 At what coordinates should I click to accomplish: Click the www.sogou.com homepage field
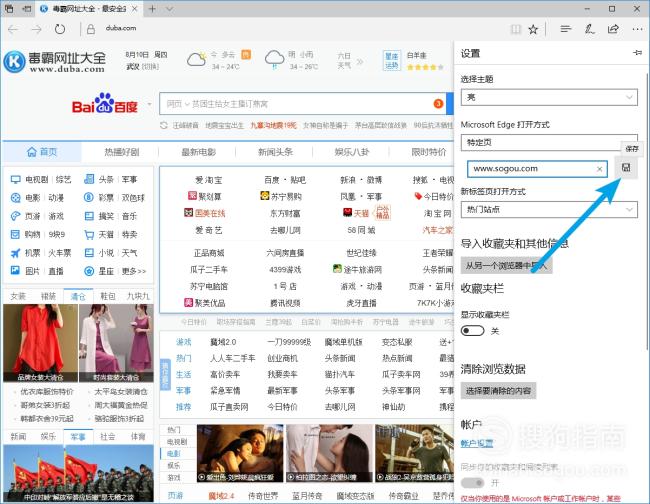point(537,169)
